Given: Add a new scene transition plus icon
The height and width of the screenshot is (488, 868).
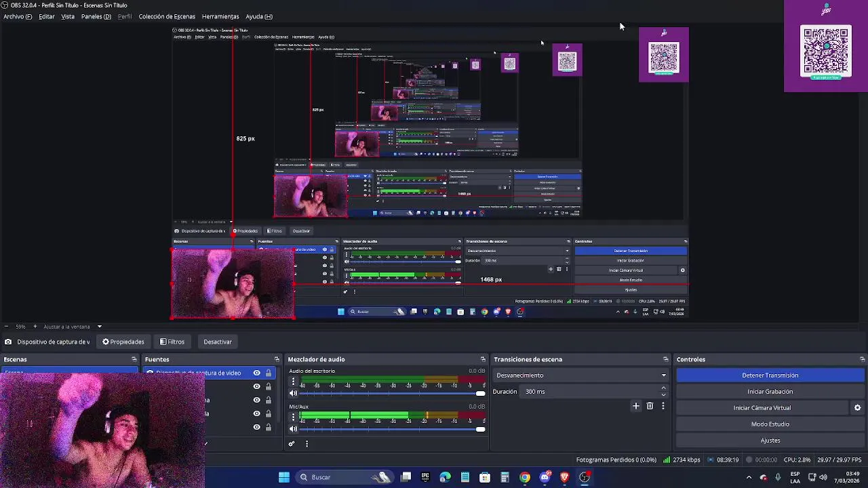Looking at the screenshot, I should (x=635, y=406).
